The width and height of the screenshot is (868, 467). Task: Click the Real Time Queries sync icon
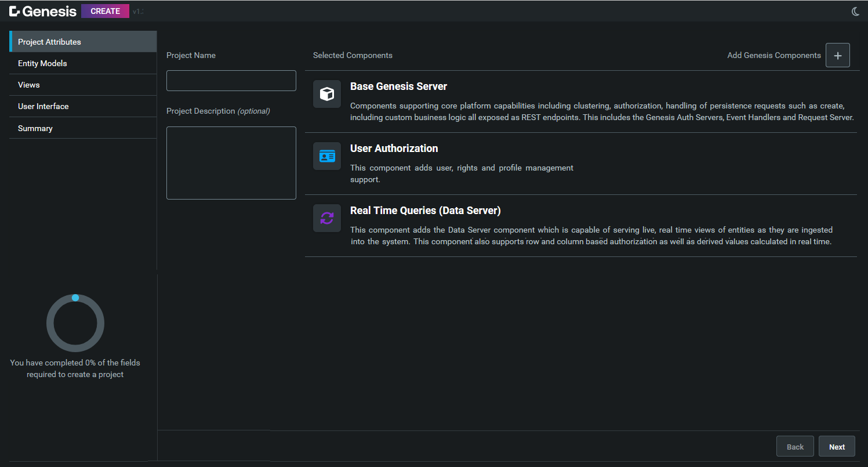pyautogui.click(x=327, y=218)
